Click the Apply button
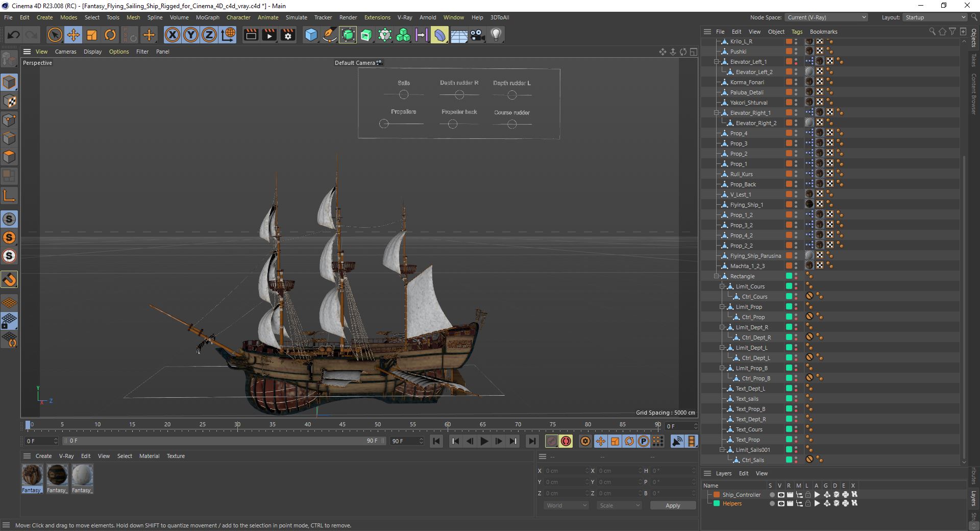The height and width of the screenshot is (531, 980). pos(673,505)
